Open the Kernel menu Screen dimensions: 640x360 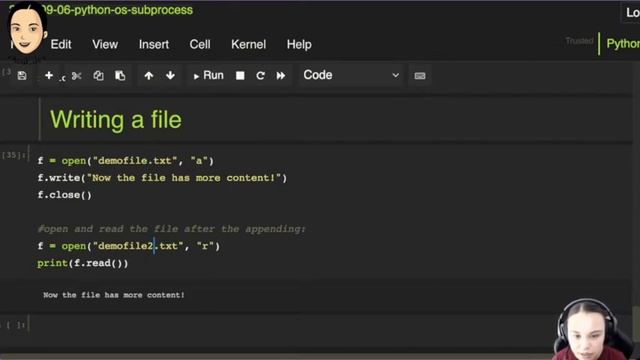(249, 44)
